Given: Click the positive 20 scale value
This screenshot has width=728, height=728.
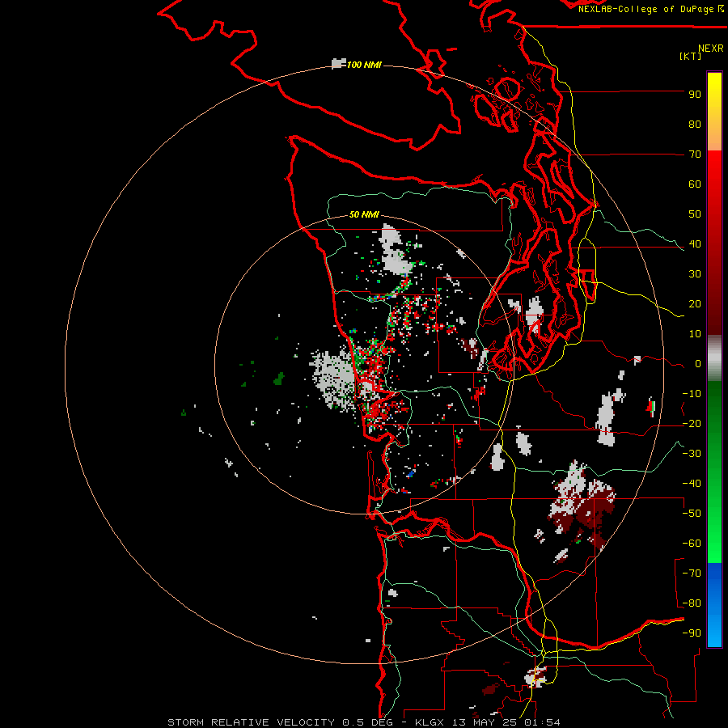Looking at the screenshot, I should pyautogui.click(x=695, y=304).
